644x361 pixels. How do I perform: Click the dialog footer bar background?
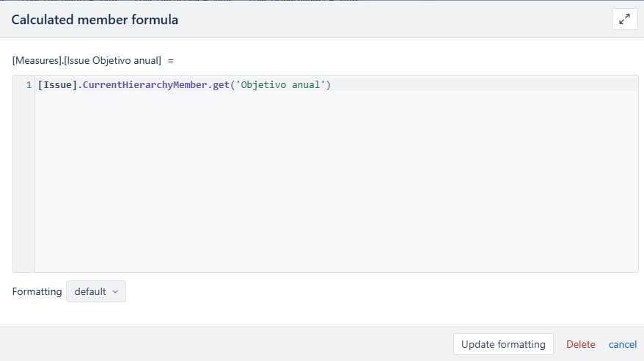pyautogui.click(x=226, y=344)
